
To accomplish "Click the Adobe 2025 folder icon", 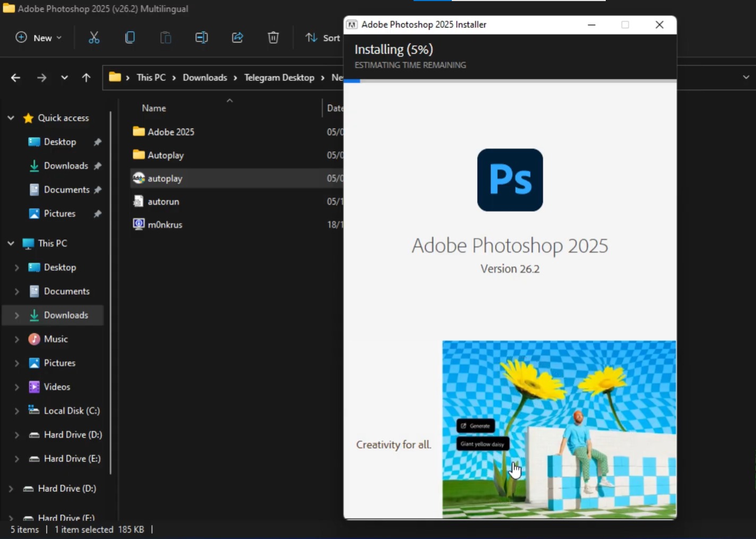I will 139,131.
